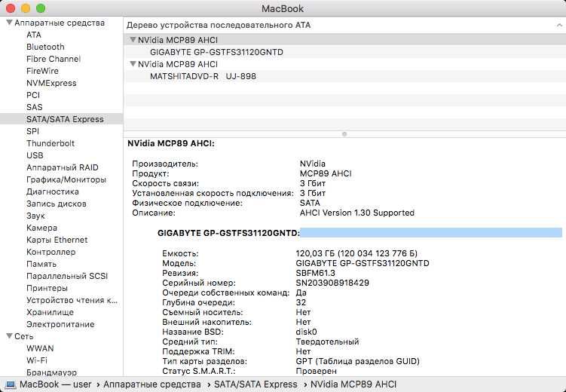Click the NVidia MCP89 AHCI: details heading
This screenshot has height=392, width=566.
171,143
